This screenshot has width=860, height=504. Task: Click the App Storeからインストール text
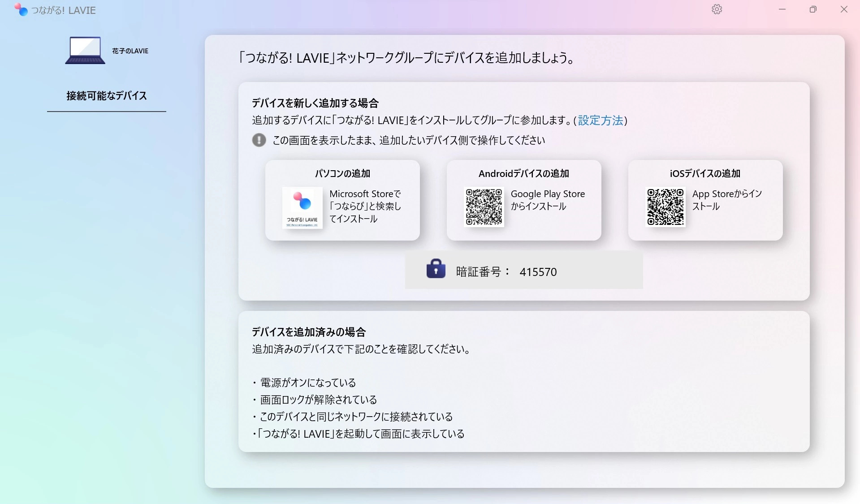(x=727, y=200)
